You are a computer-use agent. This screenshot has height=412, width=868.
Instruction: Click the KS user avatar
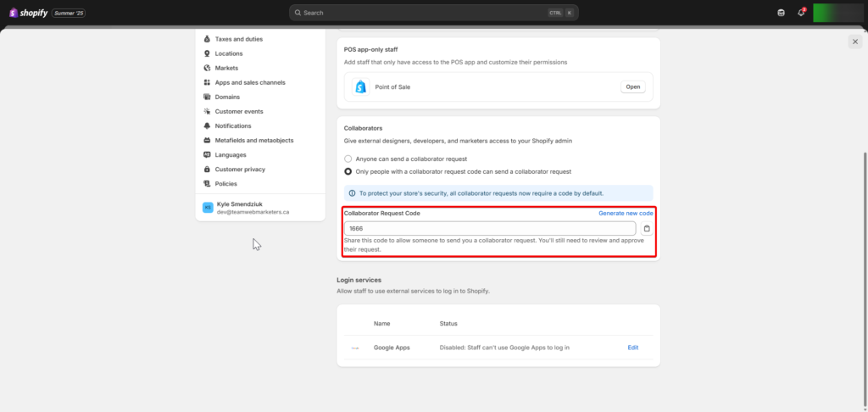pos(208,208)
